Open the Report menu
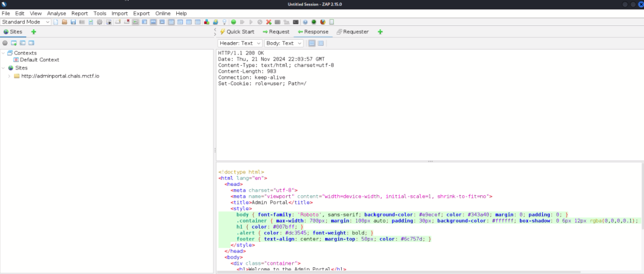 click(x=79, y=14)
